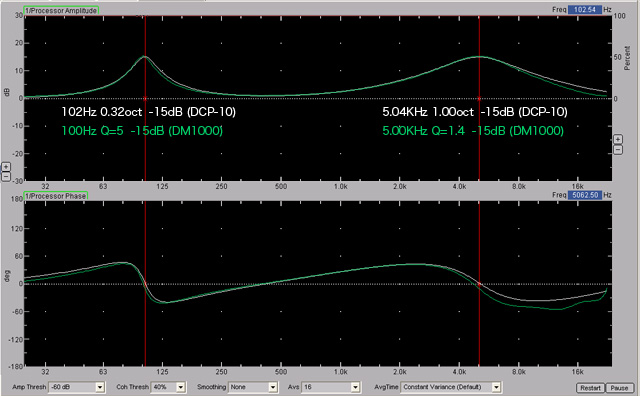Click the plus zoom button beside the dB axis
Viewport: 640px width, 396px height.
(x=6, y=167)
